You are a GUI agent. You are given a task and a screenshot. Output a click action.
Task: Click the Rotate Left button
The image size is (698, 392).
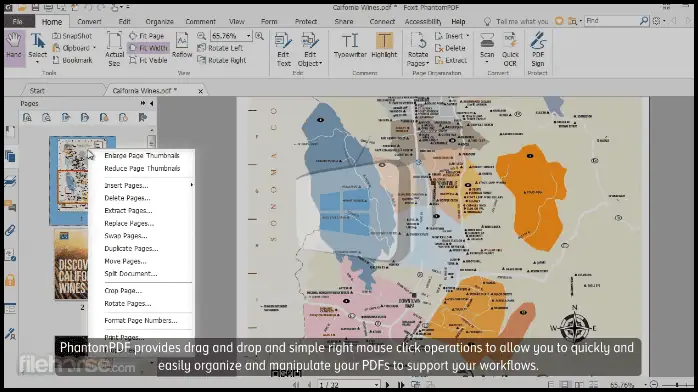pos(220,48)
